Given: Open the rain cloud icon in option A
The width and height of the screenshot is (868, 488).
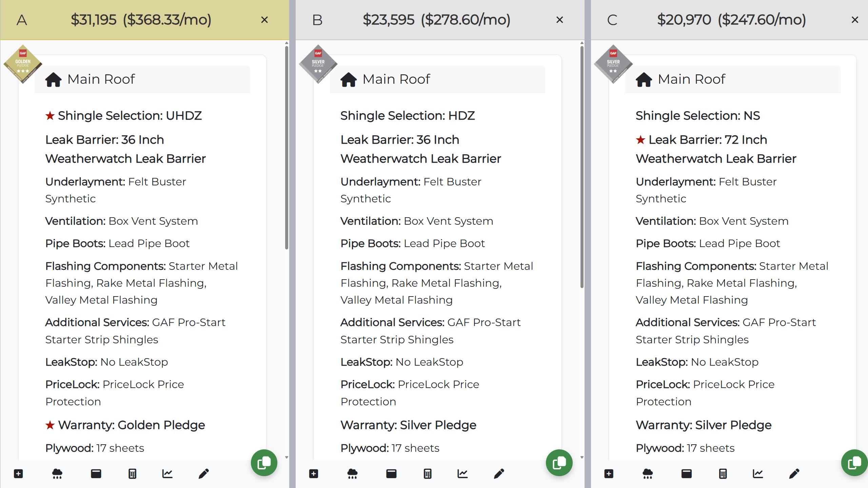Looking at the screenshot, I should (x=57, y=473).
